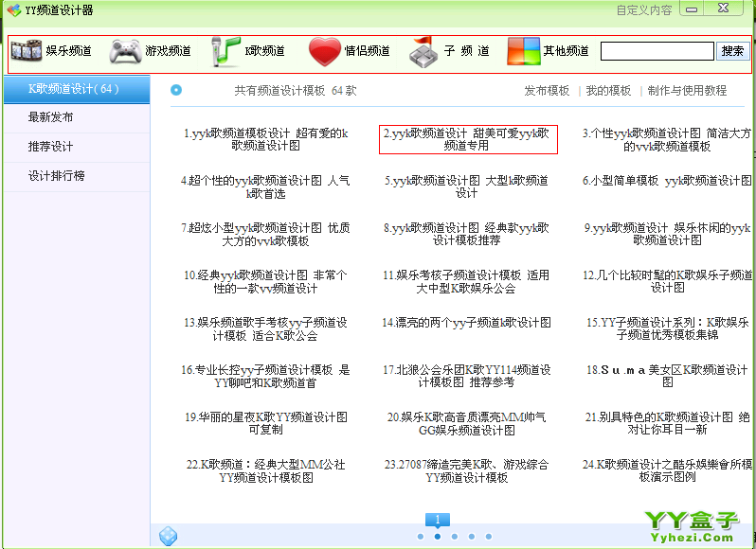Screen dimensions: 756x549
Task: Go to the fifth pagination dot
Action: pos(489,537)
